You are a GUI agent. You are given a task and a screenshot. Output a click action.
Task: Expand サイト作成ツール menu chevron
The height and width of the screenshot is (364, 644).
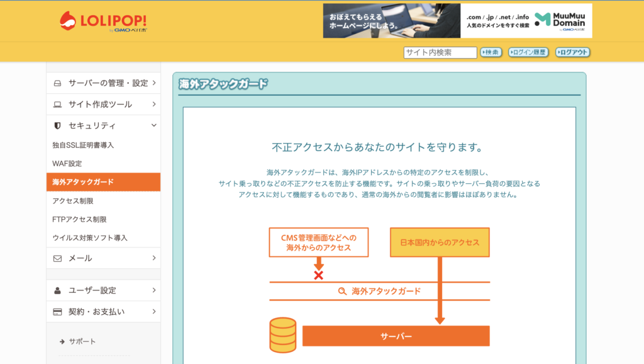tap(153, 105)
